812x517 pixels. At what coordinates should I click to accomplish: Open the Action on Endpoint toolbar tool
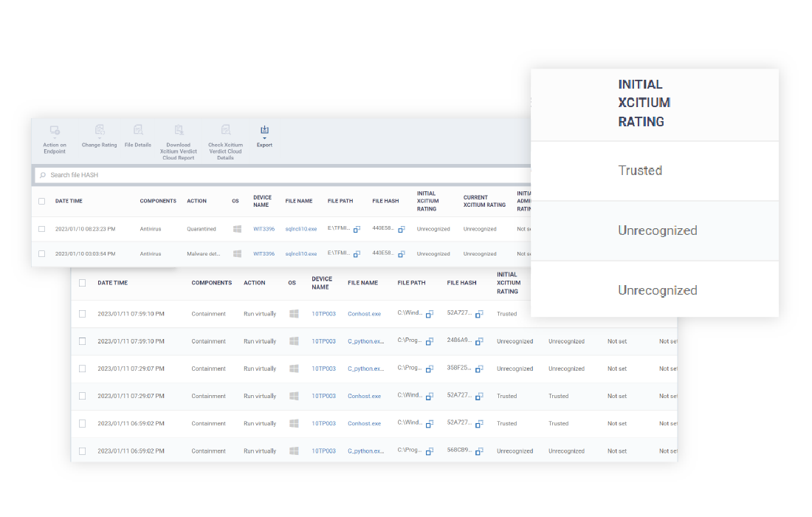click(55, 140)
